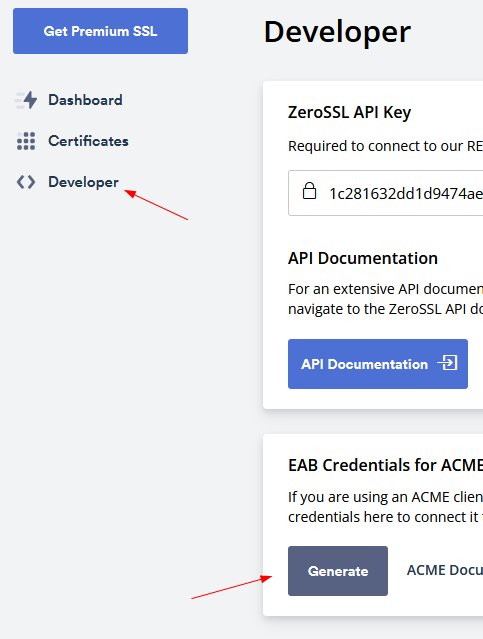Click inside the ZeroSSL API key field
Screen dimensions: 483x639
tap(386, 193)
